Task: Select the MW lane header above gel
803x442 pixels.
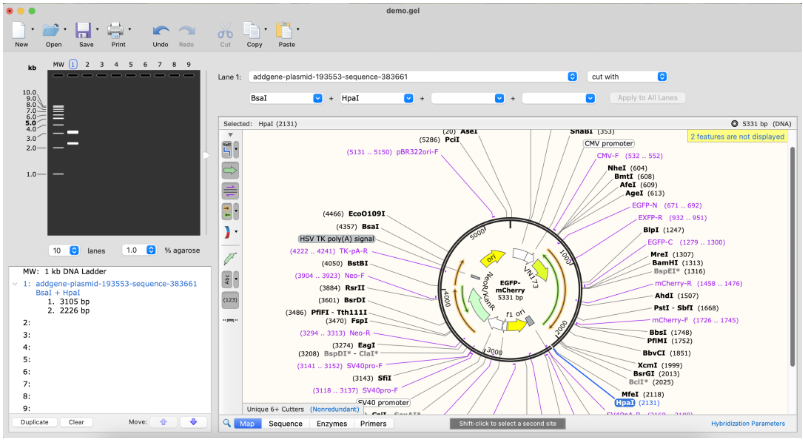Action: tap(58, 64)
